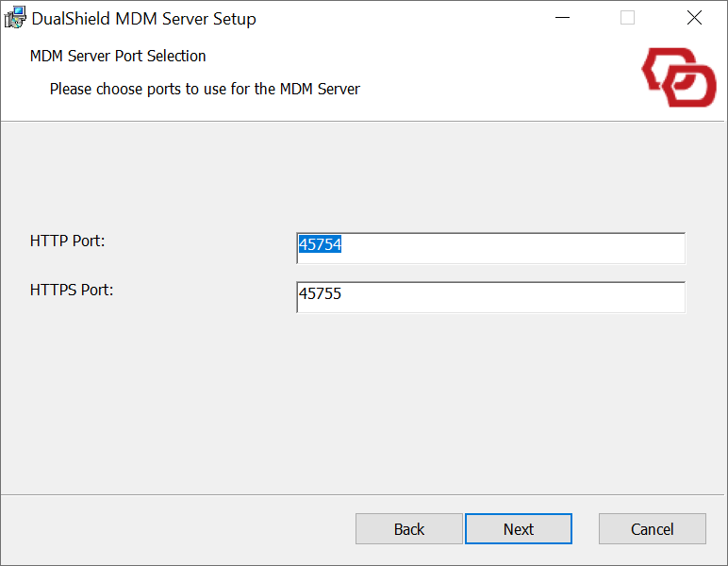Click the empty gray area below the port fields

coord(363,406)
